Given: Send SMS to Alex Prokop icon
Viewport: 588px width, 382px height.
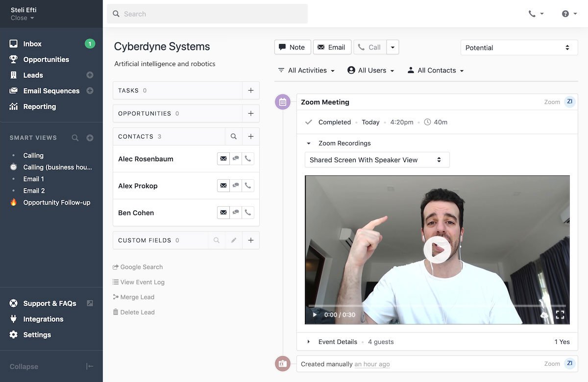Looking at the screenshot, I should [236, 186].
